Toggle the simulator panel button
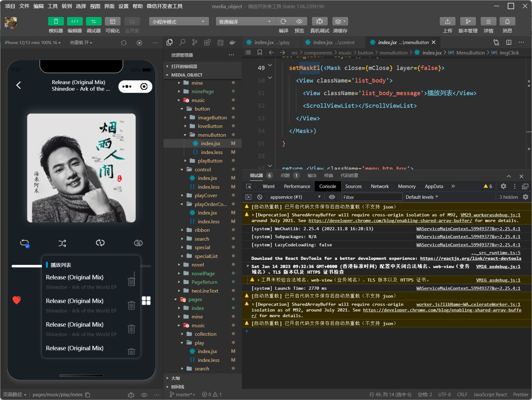Image resolution: width=532 pixels, height=400 pixels. pyautogui.click(x=56, y=21)
